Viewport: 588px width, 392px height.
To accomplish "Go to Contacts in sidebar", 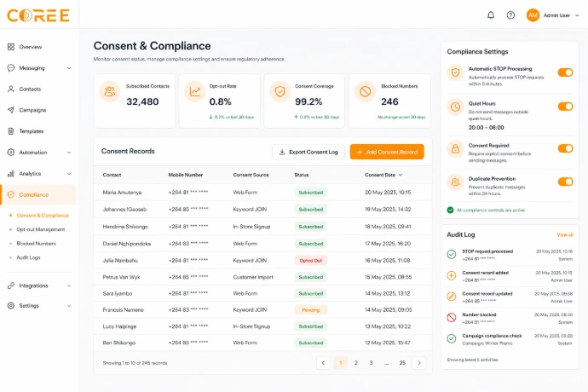I will pos(30,89).
